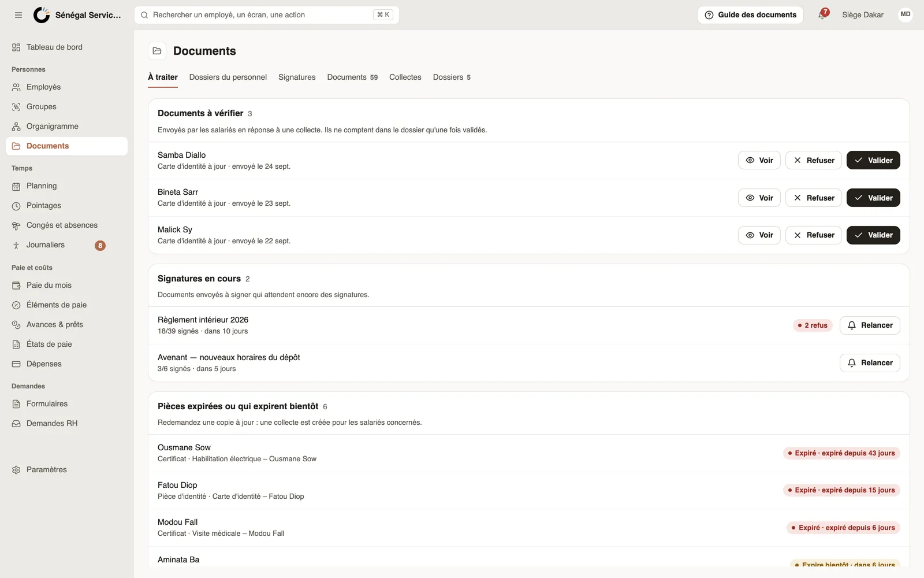
Task: View Bineta Sarr's document
Action: 759,198
